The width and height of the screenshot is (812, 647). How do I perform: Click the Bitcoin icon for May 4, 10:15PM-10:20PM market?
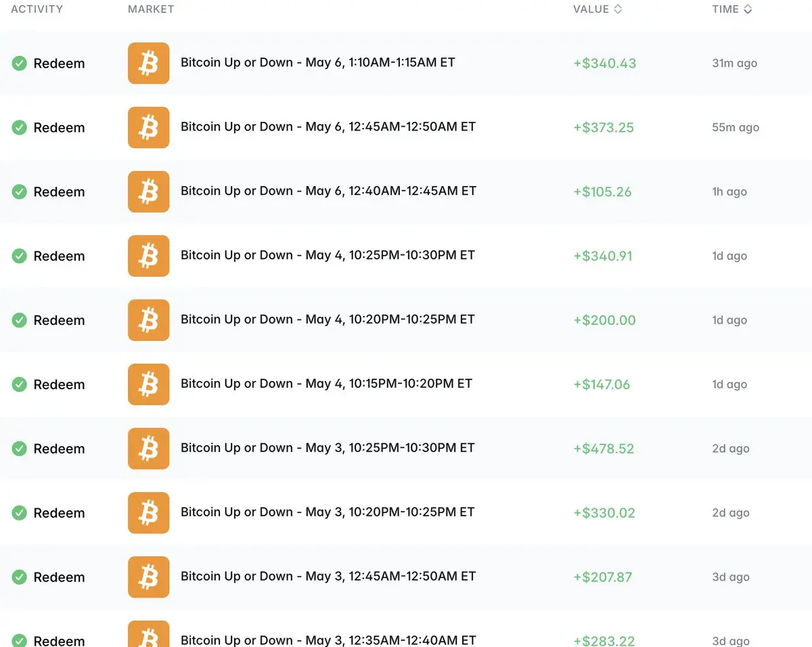pyautogui.click(x=149, y=384)
